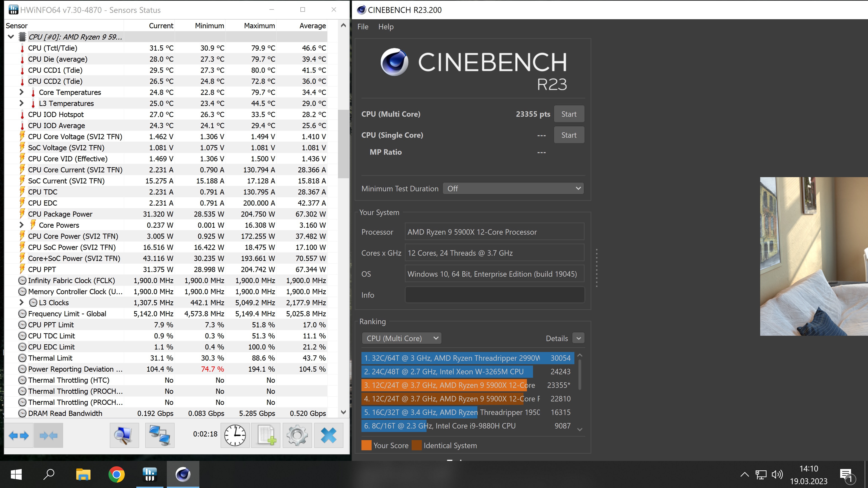
Task: Click Your Score orange legend swatch
Action: pyautogui.click(x=366, y=445)
